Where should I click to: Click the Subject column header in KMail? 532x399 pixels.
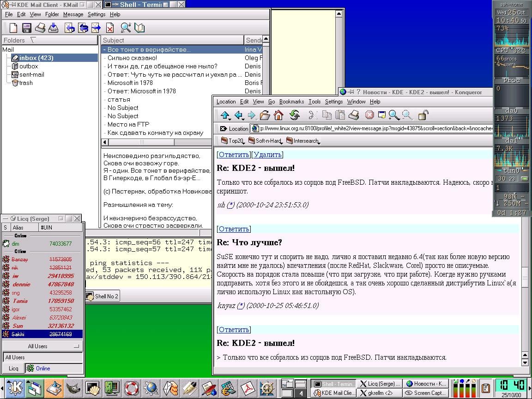[173, 40]
